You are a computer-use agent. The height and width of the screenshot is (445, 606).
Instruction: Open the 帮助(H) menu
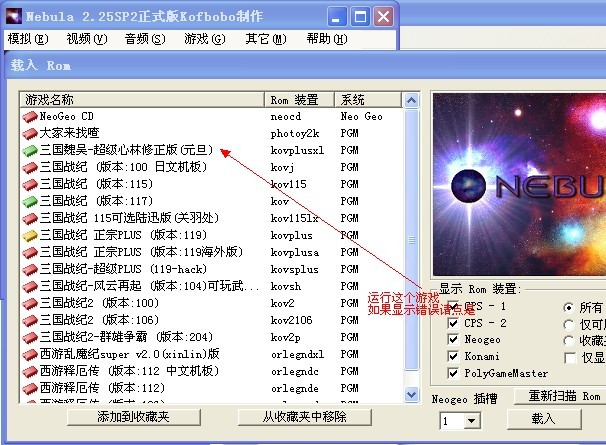point(327,39)
